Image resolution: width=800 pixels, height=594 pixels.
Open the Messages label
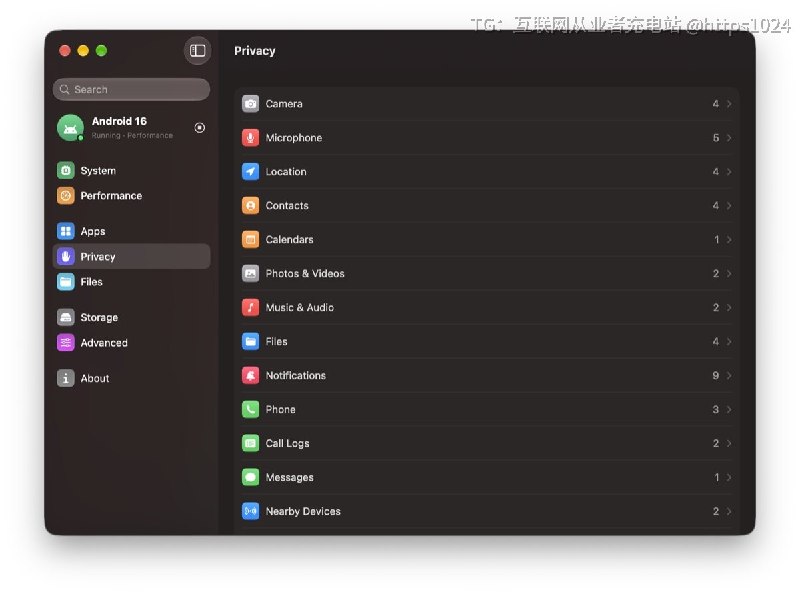[290, 478]
